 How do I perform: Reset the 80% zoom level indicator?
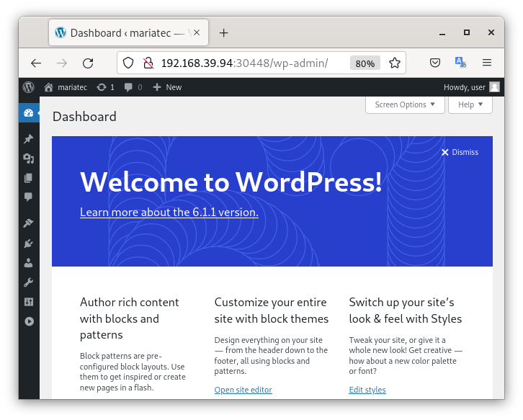tap(365, 63)
